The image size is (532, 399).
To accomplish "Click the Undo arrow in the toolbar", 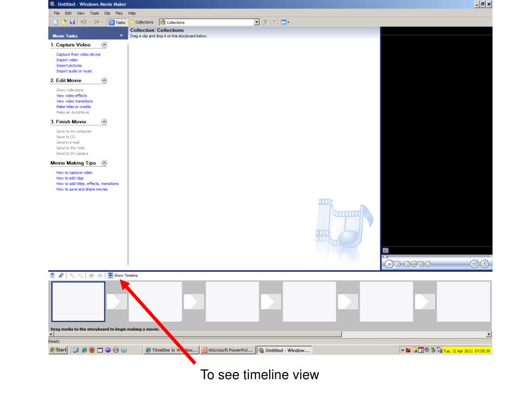I will 84,22.
